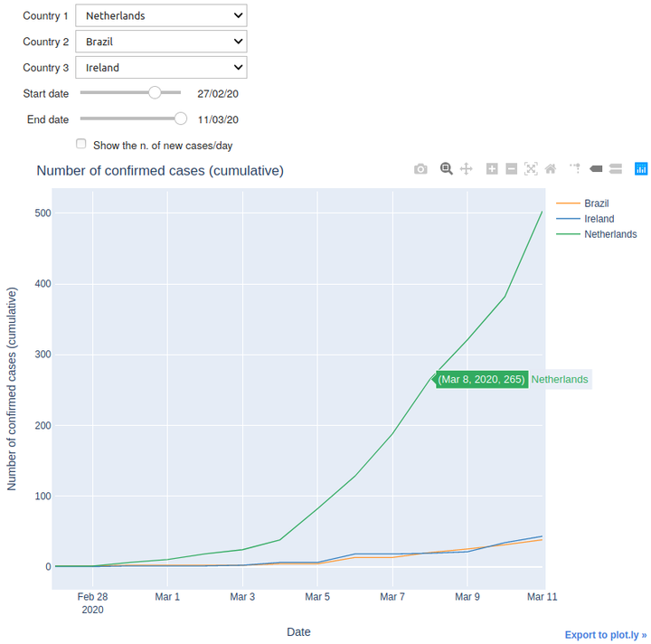The height and width of the screenshot is (644, 651).
Task: Open the Country 3 Ireland dropdown
Action: tap(161, 67)
